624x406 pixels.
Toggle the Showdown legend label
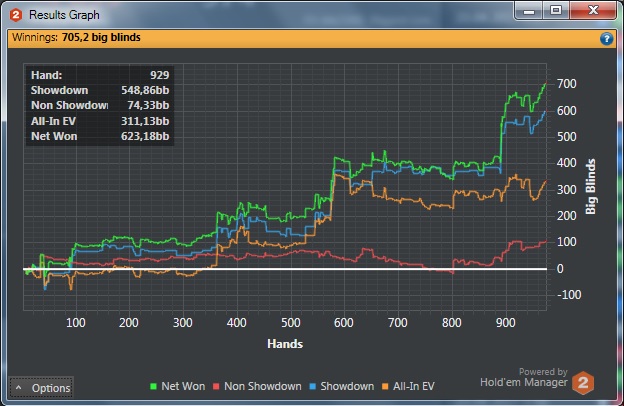[x=347, y=386]
